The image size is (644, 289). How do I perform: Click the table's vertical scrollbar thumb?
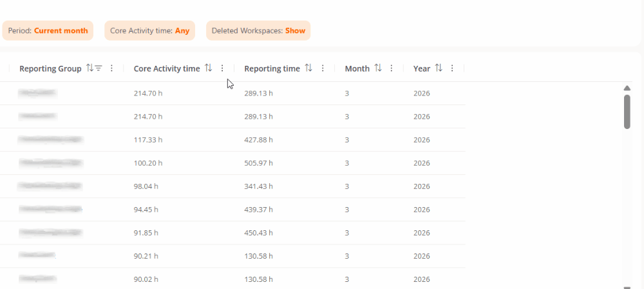tap(627, 112)
